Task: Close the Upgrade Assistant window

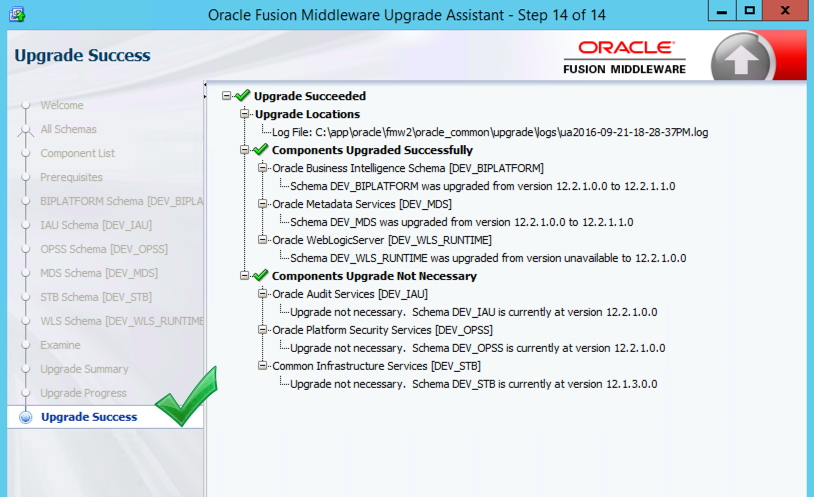Action: (785, 11)
